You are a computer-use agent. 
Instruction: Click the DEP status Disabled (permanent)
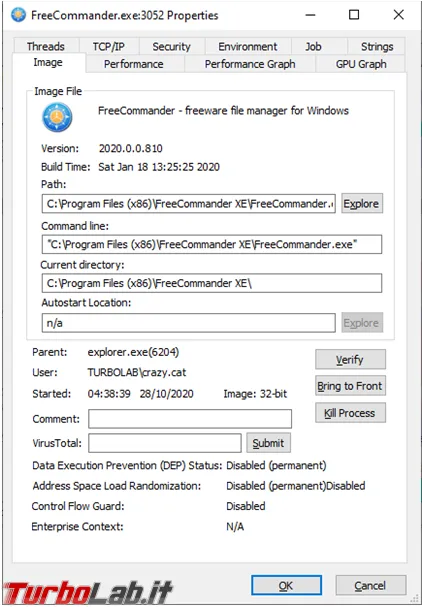[276, 465]
